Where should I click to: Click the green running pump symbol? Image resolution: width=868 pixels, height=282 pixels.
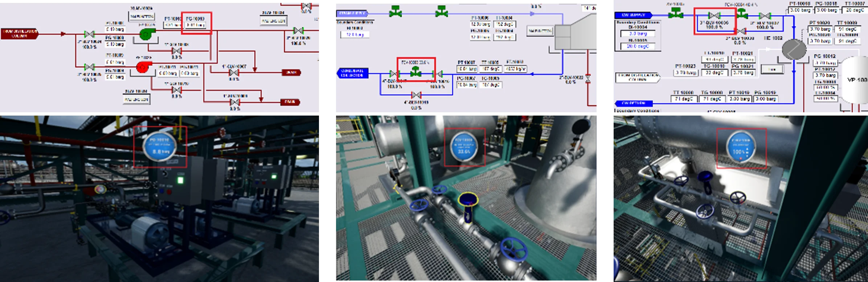click(146, 35)
